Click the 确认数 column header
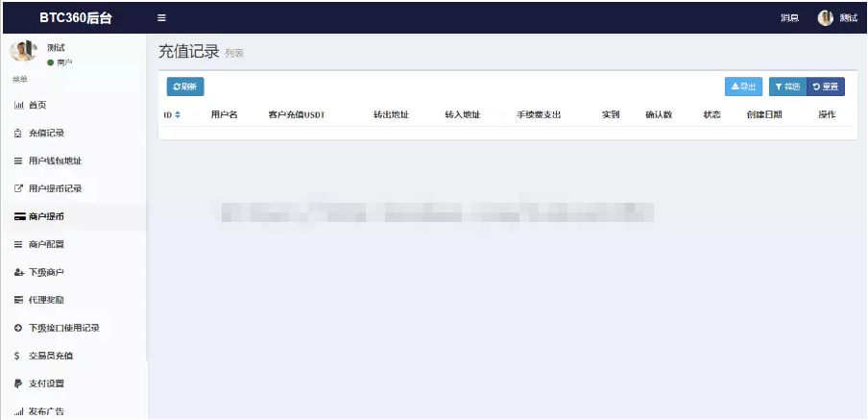 click(659, 115)
